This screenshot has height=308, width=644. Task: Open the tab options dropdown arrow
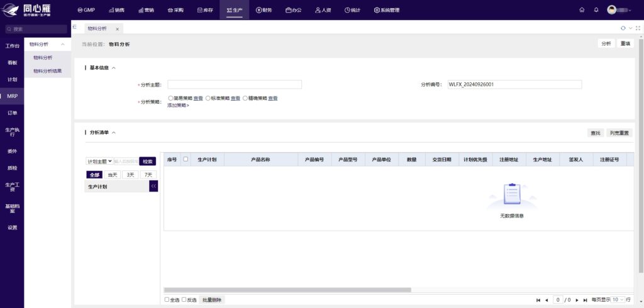tap(630, 28)
